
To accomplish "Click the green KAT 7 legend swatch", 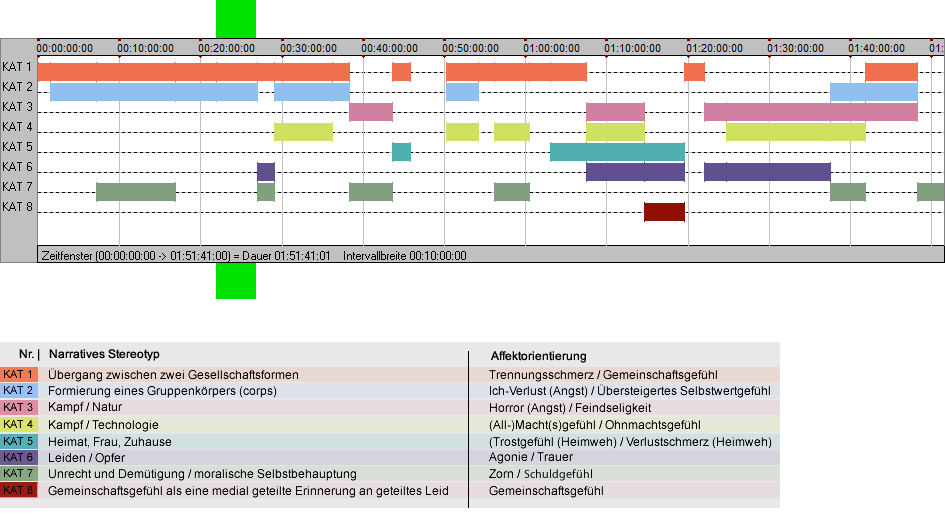I will (19, 473).
